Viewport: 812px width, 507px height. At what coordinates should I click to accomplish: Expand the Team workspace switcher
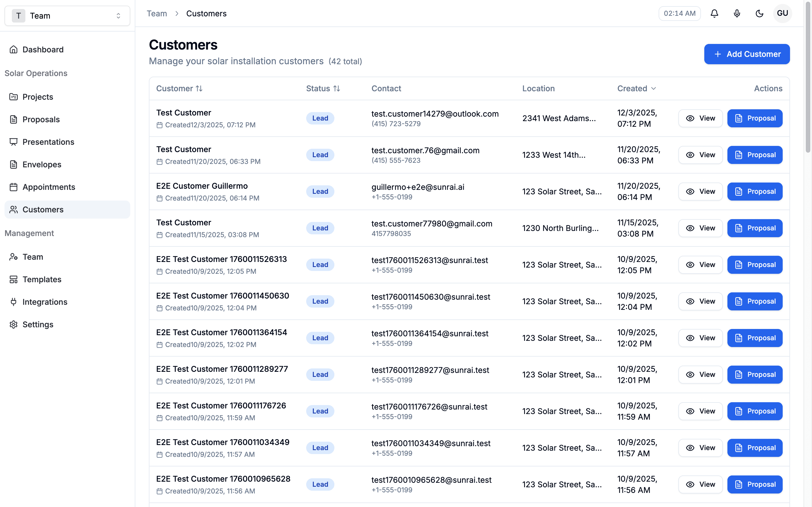point(67,16)
